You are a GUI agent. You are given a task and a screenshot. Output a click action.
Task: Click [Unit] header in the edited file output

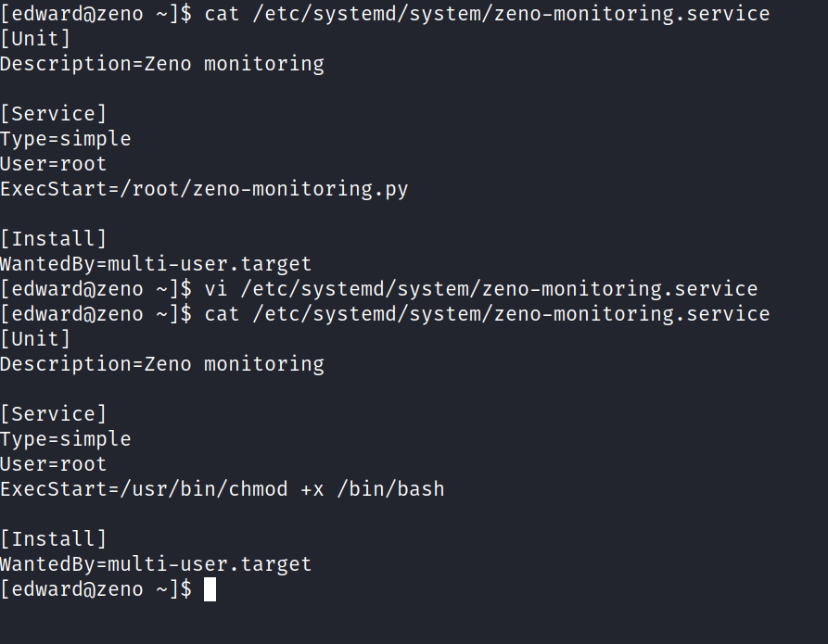pyautogui.click(x=35, y=339)
